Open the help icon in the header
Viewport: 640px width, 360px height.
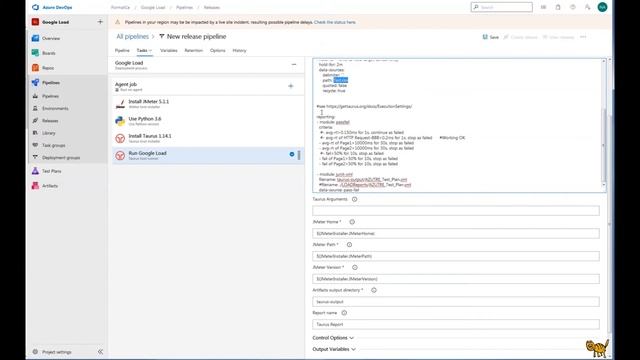tap(573, 7)
